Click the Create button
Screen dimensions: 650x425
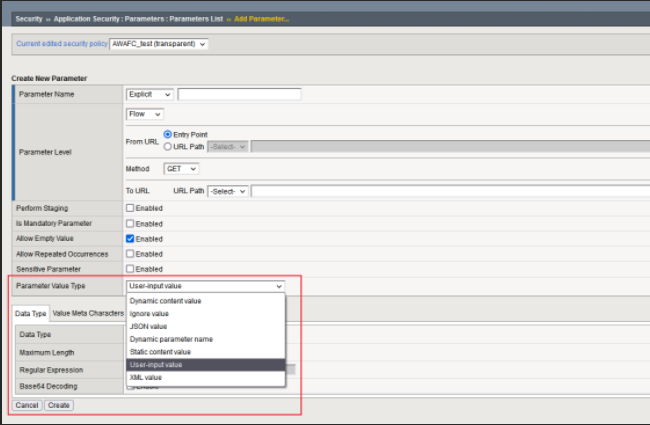(x=59, y=404)
